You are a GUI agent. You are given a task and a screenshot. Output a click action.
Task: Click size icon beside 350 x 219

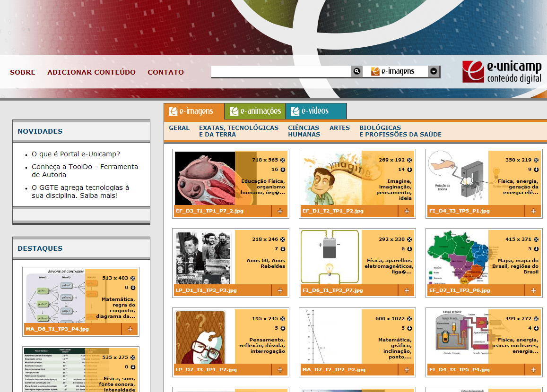tap(536, 160)
